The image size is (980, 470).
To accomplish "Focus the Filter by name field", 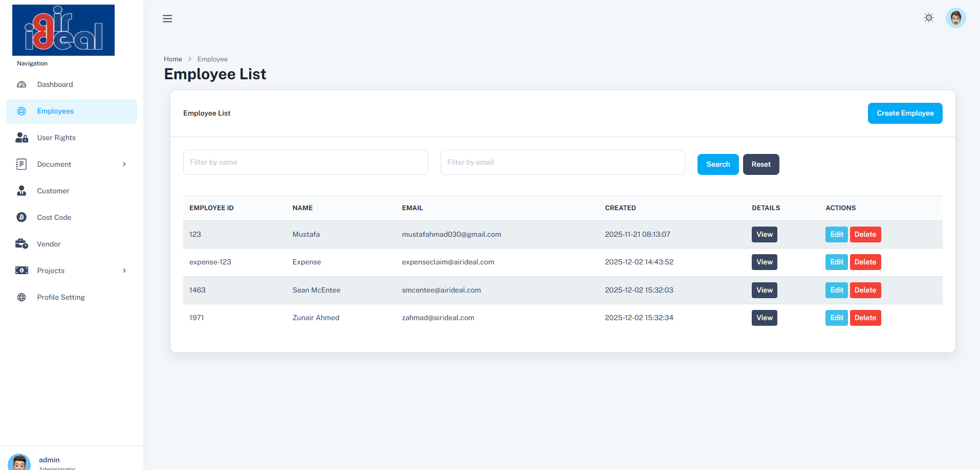I will (x=306, y=162).
